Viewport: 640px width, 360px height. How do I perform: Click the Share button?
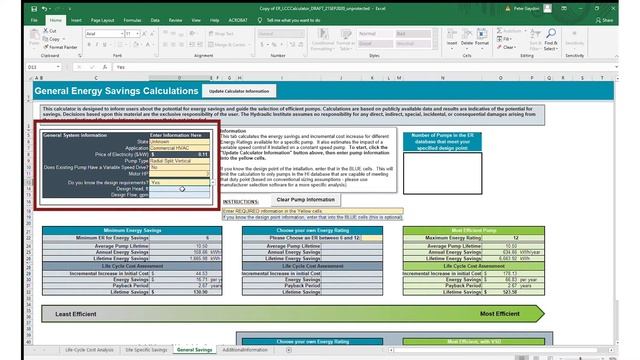(x=604, y=20)
